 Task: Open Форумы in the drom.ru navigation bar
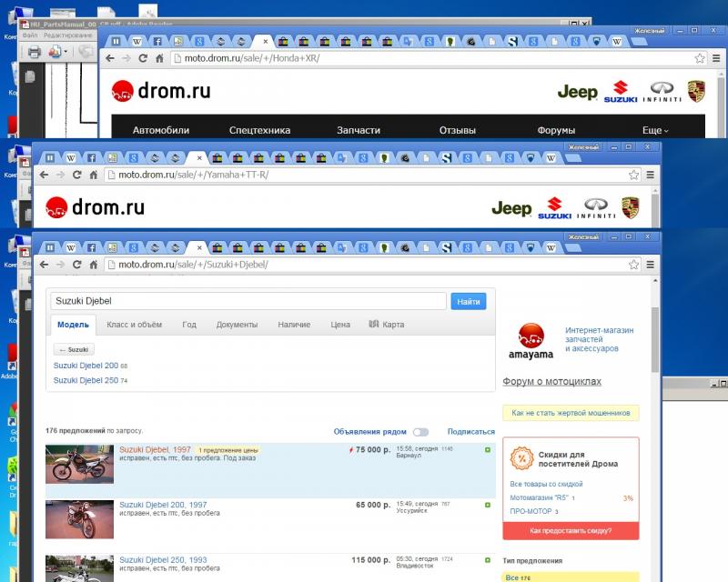556,130
